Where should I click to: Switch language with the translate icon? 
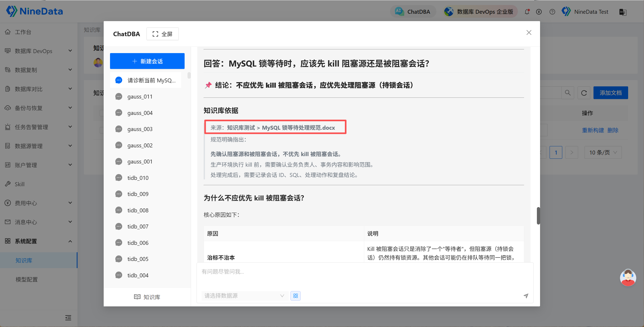(x=623, y=12)
